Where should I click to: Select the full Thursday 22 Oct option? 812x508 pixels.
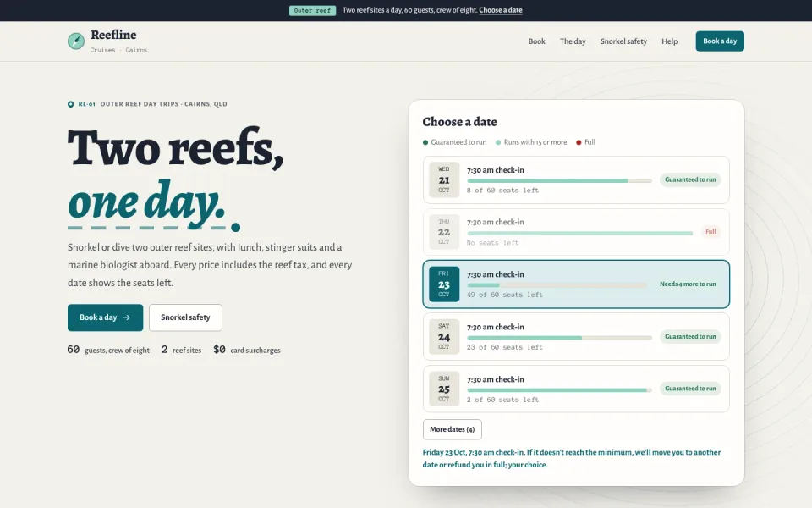(x=576, y=232)
